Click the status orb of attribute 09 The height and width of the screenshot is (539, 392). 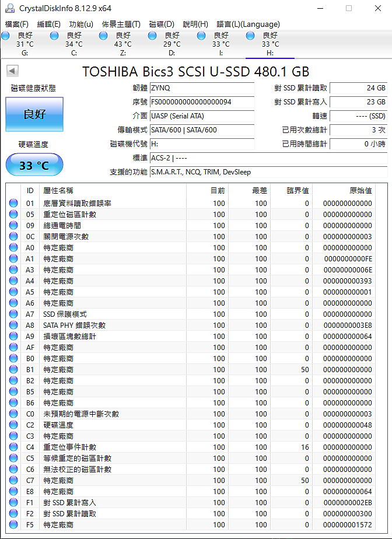13,225
